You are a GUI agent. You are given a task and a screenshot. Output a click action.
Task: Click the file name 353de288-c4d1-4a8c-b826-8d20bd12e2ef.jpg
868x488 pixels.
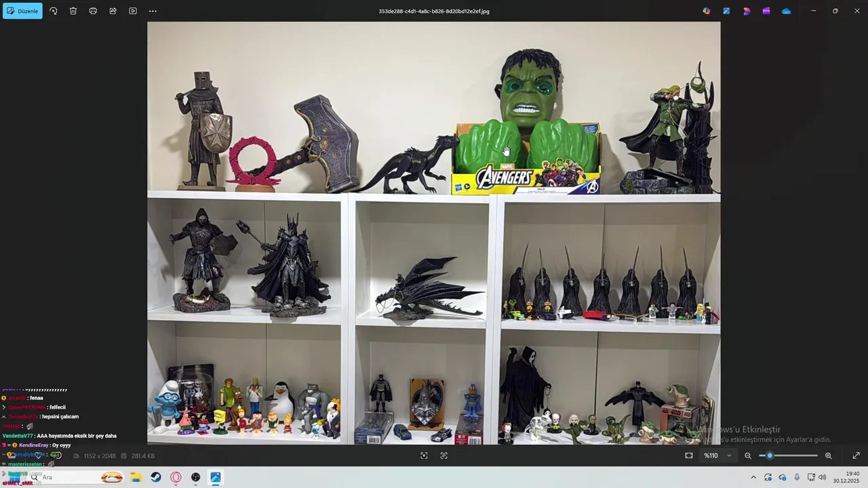click(x=434, y=11)
